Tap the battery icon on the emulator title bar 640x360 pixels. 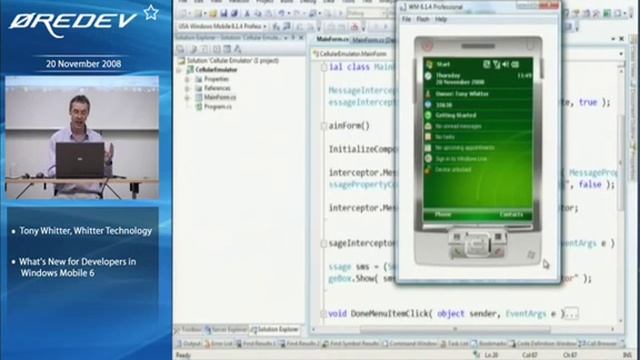516,64
